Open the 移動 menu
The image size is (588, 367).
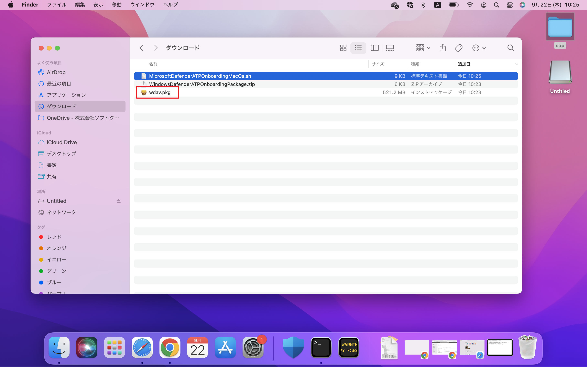[x=117, y=5]
